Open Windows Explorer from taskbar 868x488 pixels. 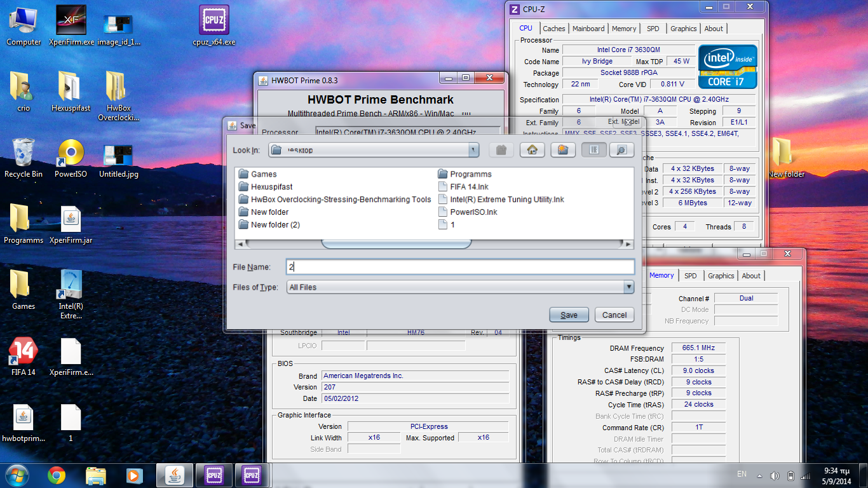click(x=96, y=475)
